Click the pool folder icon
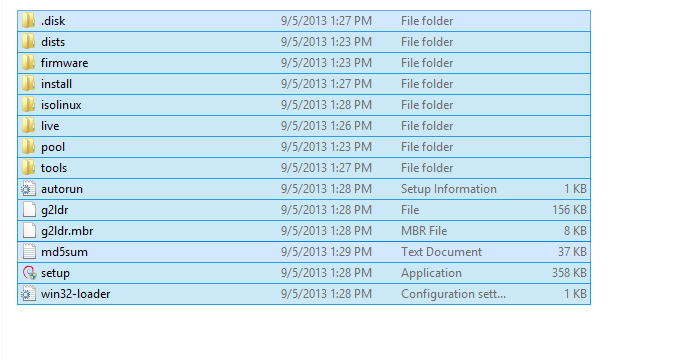This screenshot has width=678, height=360. [29, 147]
